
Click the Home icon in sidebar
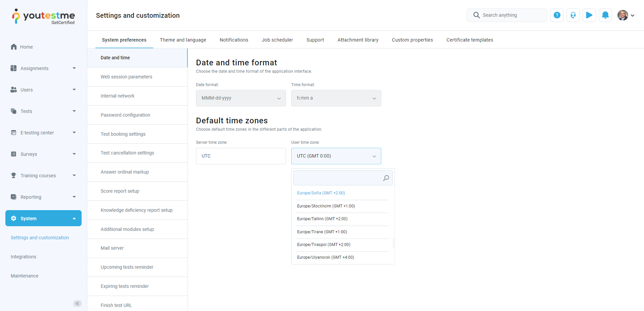point(14,47)
